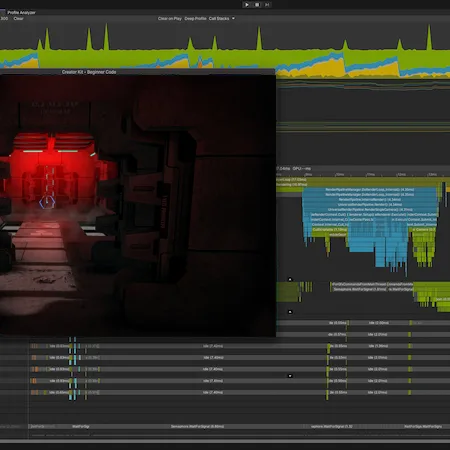
Task: Toggle Deep Profile mode
Action: pos(195,19)
